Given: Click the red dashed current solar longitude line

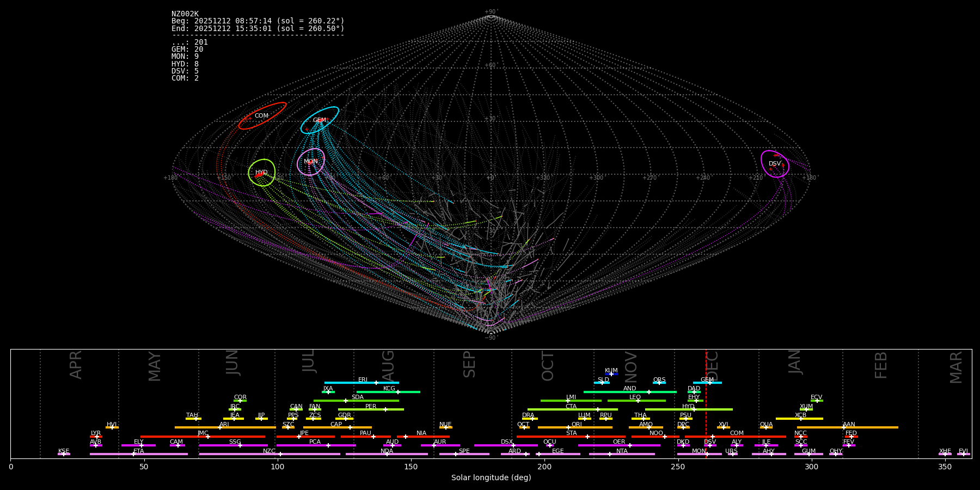Looking at the screenshot, I should tap(706, 403).
